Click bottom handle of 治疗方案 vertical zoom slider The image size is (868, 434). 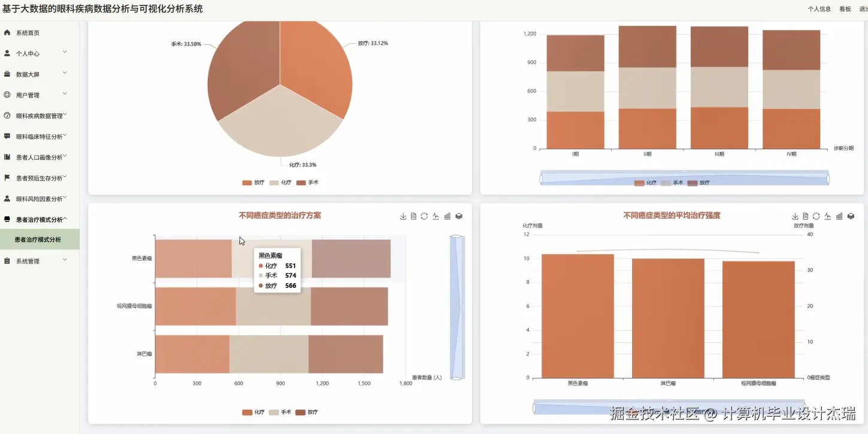tap(456, 378)
